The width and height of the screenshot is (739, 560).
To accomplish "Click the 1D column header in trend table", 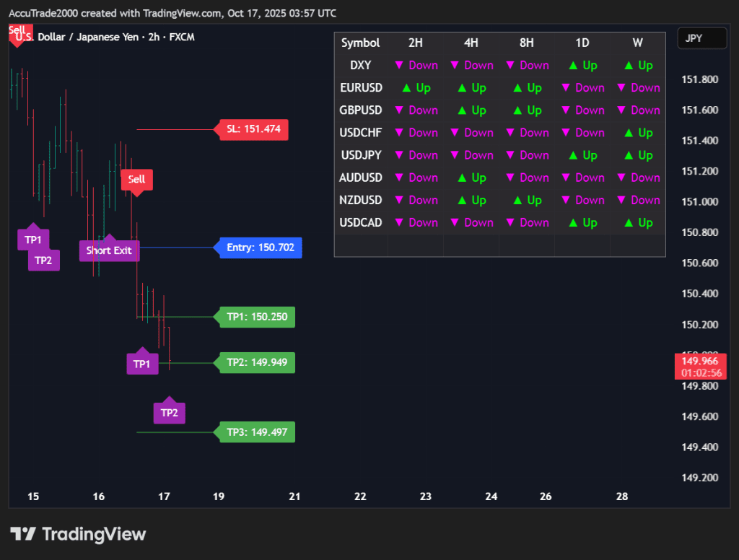I will 582,43.
